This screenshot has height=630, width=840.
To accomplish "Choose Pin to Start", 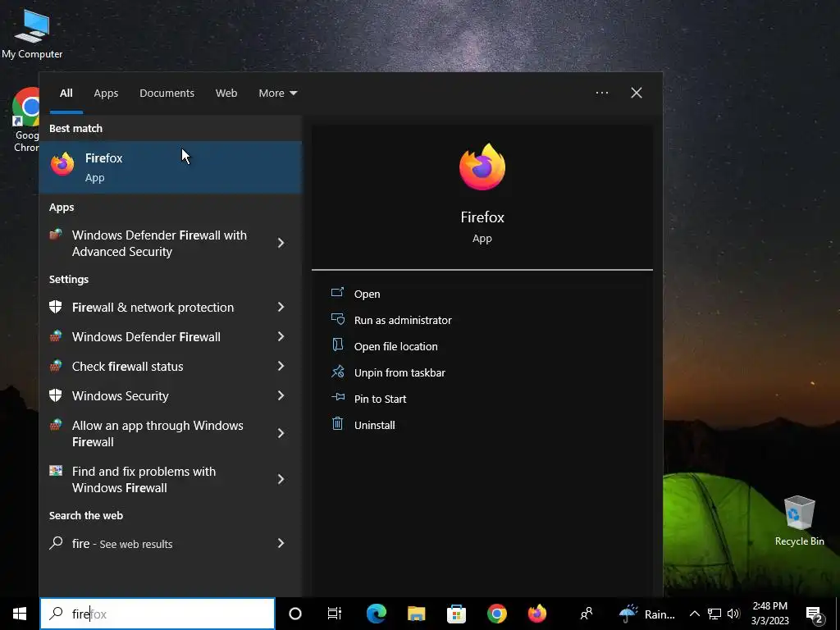I will click(381, 399).
